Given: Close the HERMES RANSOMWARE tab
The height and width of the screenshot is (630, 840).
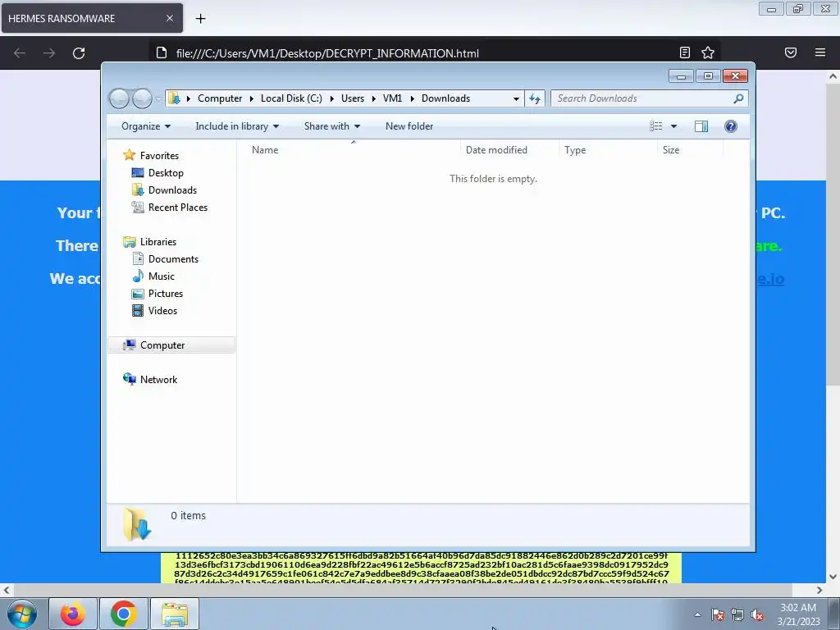Looking at the screenshot, I should point(169,18).
